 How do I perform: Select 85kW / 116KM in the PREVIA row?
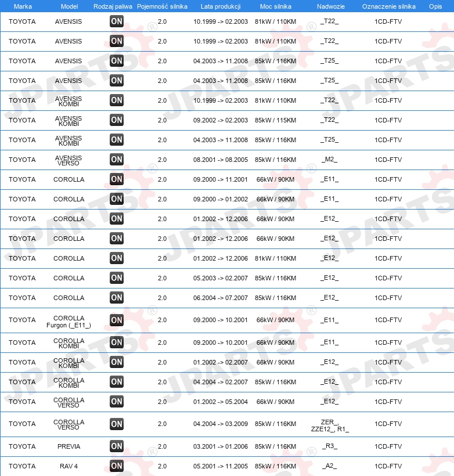(275, 446)
